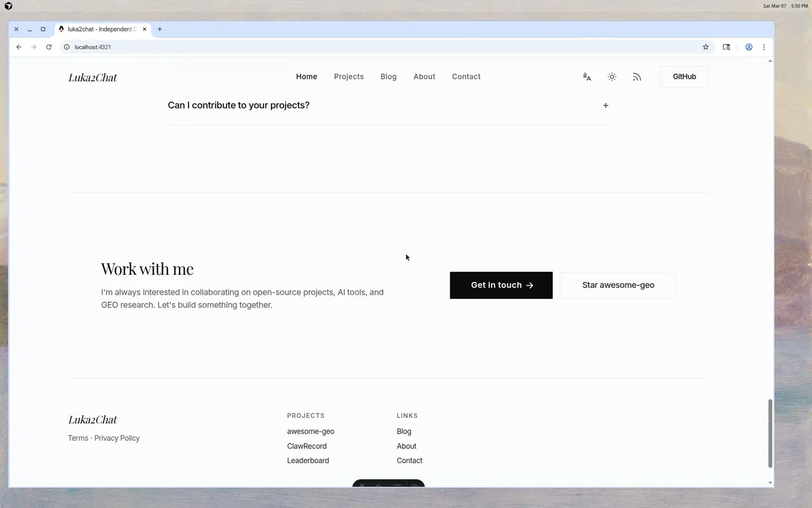Open the Privacy Policy footer link
This screenshot has height=508, width=812.
point(117,438)
